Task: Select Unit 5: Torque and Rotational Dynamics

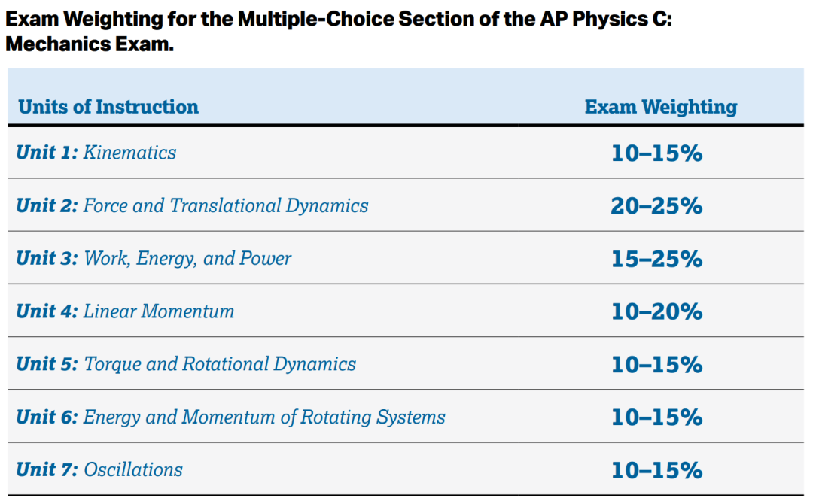Action: 186,364
